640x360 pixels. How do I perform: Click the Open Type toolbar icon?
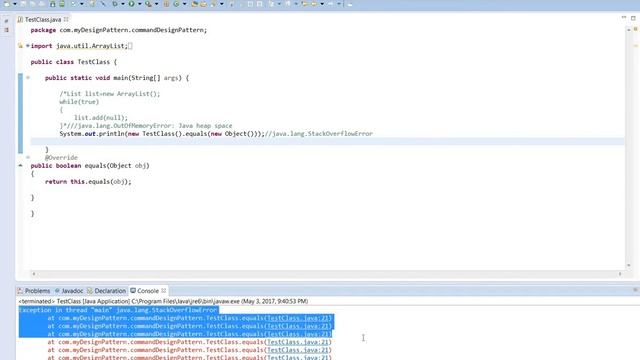tap(195, 4)
